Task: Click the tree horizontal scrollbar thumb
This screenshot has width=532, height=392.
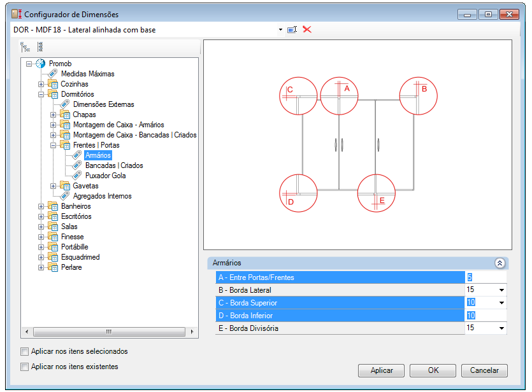Action: tap(109, 332)
